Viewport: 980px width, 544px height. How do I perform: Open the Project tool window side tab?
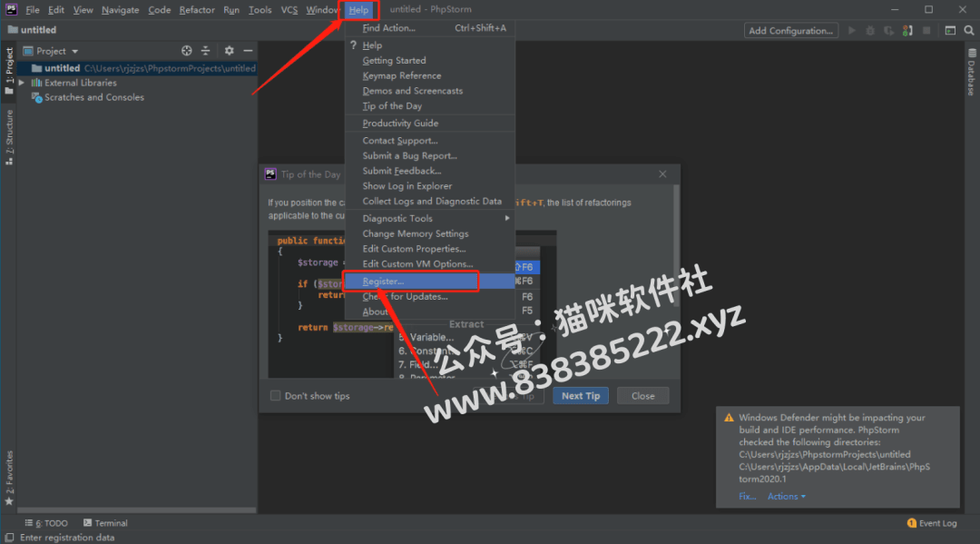coord(9,71)
